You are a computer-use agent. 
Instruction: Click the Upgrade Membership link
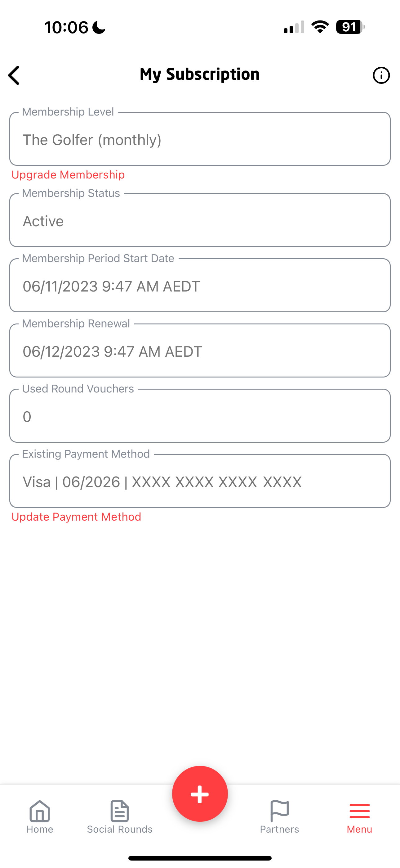68,174
